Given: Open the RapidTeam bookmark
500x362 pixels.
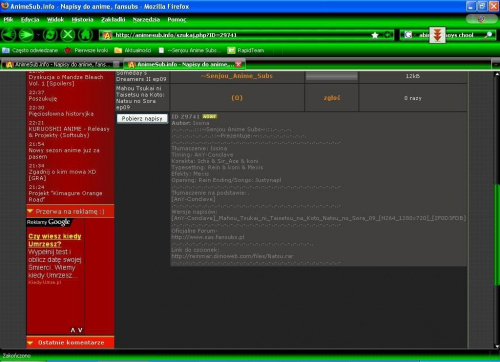Looking at the screenshot, I should coord(246,50).
